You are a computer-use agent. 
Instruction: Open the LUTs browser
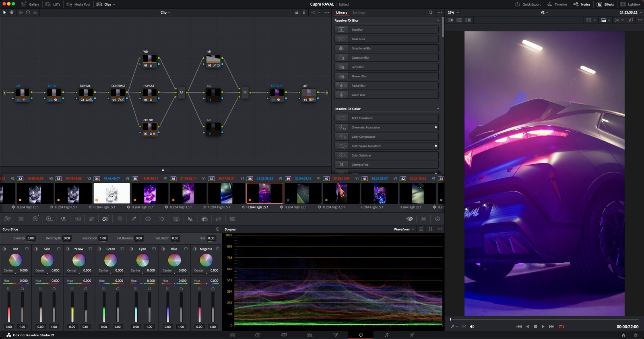[x=53, y=4]
